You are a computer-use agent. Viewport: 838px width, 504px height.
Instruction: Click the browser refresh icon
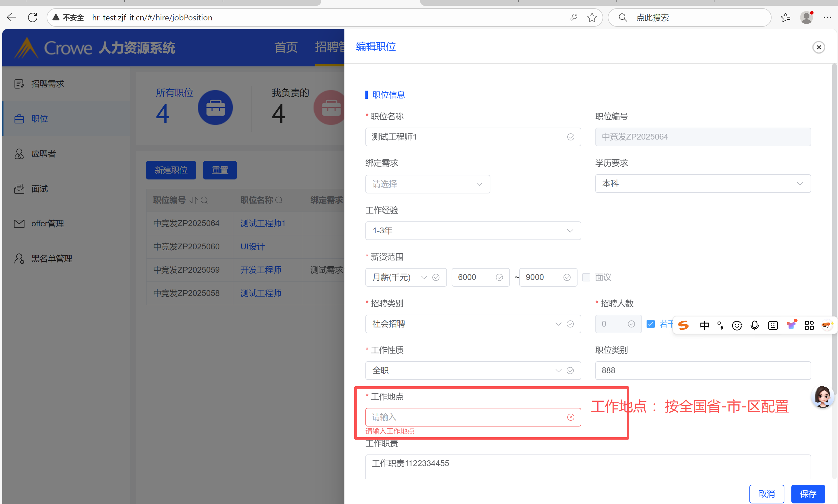coord(33,17)
